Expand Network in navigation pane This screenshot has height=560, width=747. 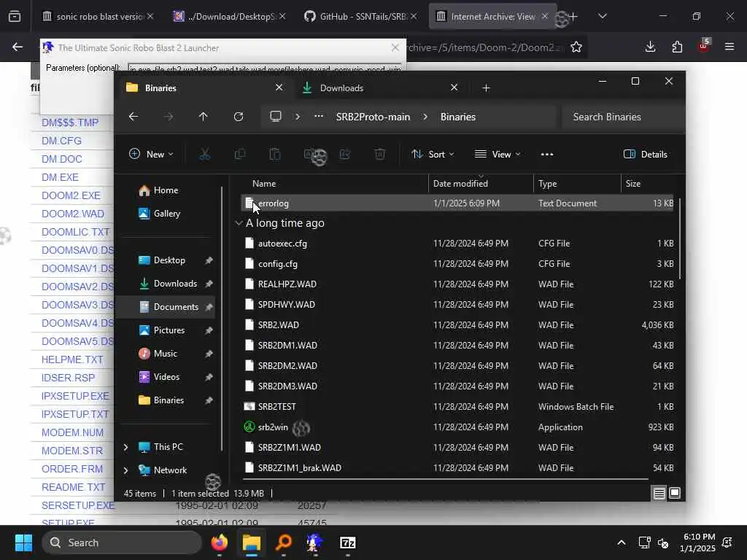click(x=125, y=470)
